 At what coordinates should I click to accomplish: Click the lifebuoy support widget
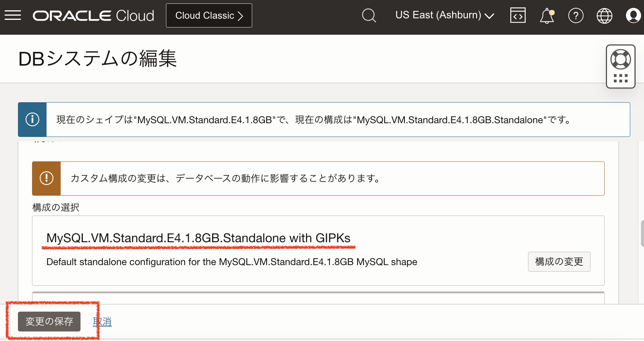620,59
